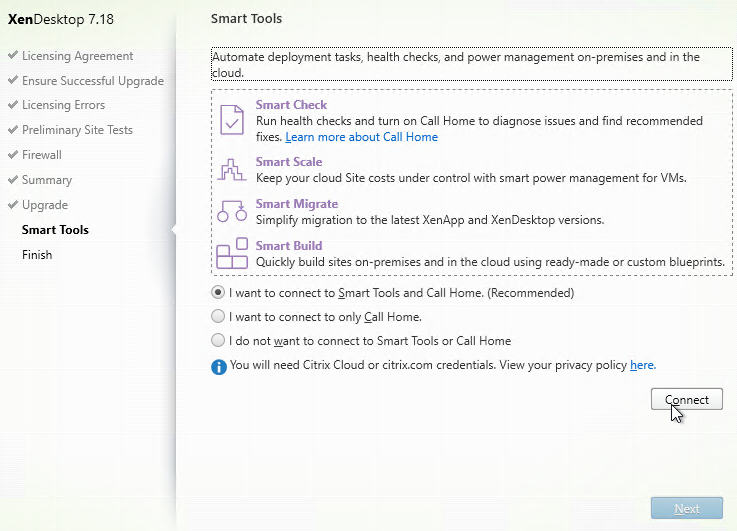Image resolution: width=737 pixels, height=531 pixels.
Task: Open Learn more about Call Home link
Action: (361, 137)
